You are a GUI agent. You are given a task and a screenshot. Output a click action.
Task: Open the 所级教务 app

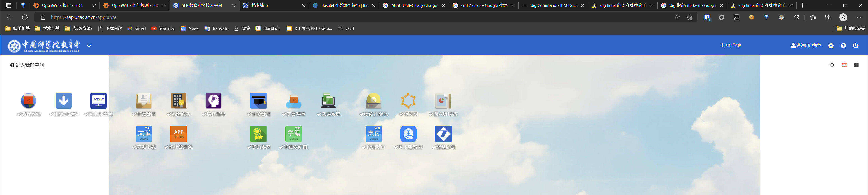click(x=179, y=100)
